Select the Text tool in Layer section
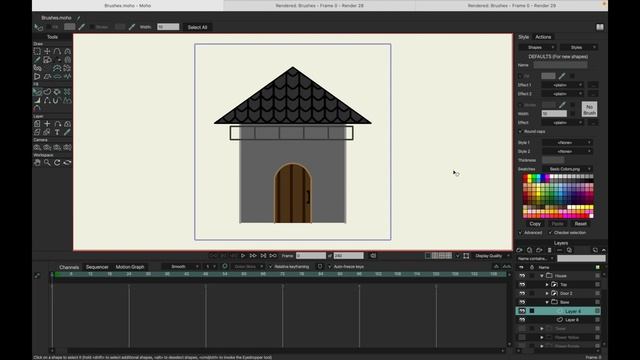The height and width of the screenshot is (360, 640). (57, 132)
